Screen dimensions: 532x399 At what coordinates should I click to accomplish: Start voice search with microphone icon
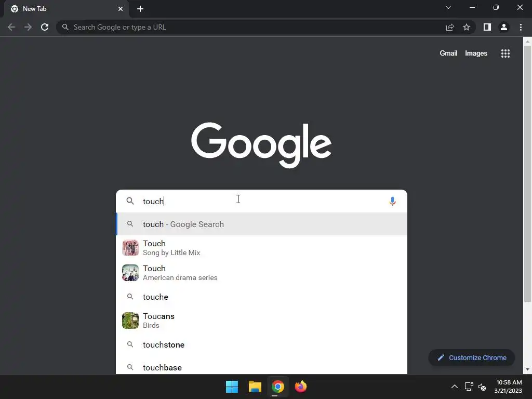coord(392,201)
